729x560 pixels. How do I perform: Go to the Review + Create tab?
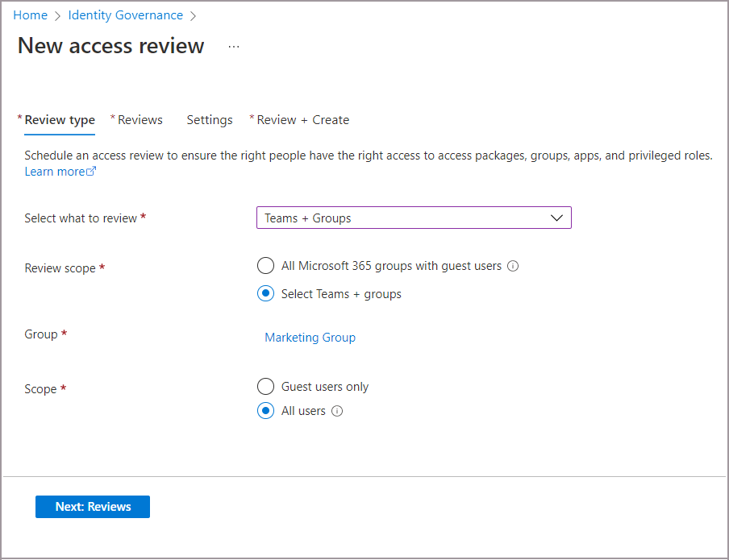[x=302, y=120]
